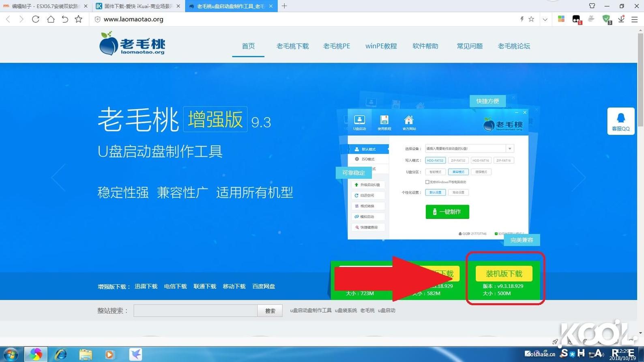The width and height of the screenshot is (644, 362).
Task: Bookmark page with star icon in toolbar
Action: (x=79, y=19)
